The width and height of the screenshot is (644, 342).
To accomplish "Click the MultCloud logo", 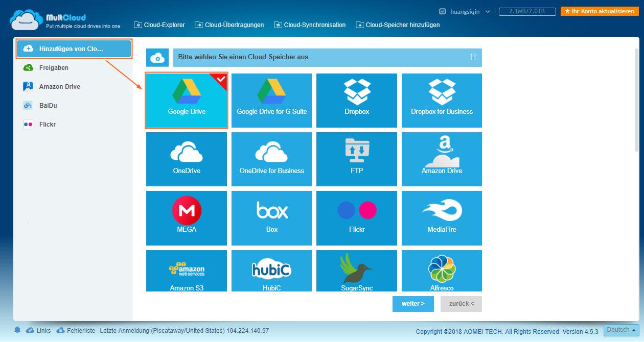I will tap(64, 20).
